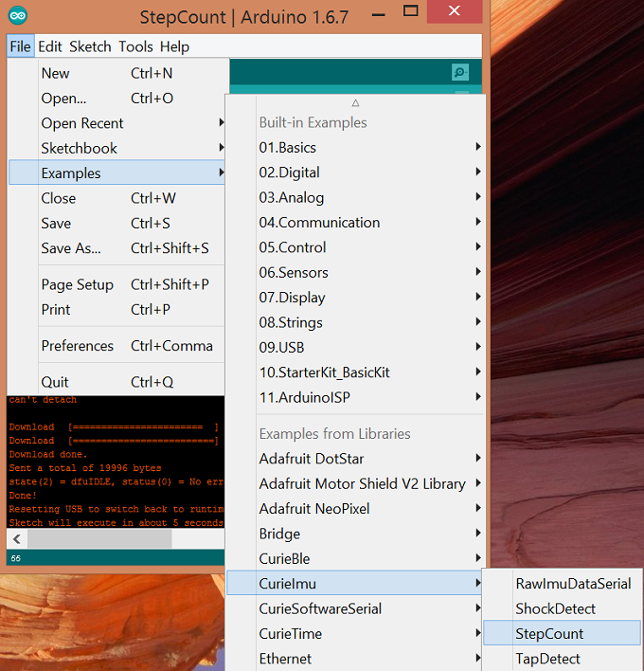The height and width of the screenshot is (671, 644).
Task: Expand the CurieSoftwareSerial library examples
Action: pyautogui.click(x=356, y=608)
